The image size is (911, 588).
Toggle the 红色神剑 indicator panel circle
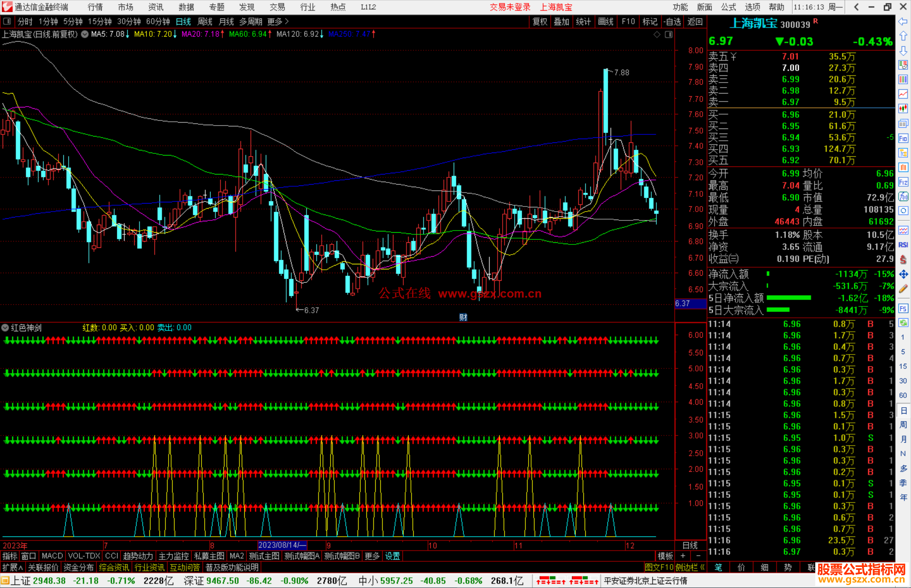point(5,328)
